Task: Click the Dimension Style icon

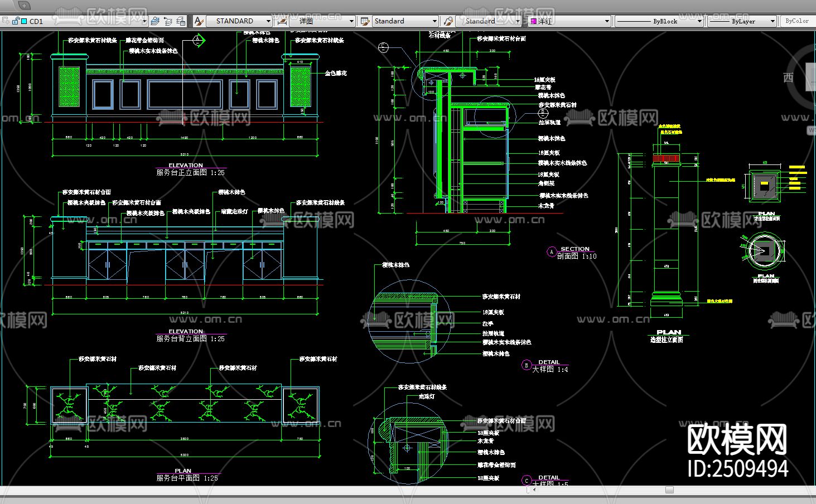Action: [282, 21]
